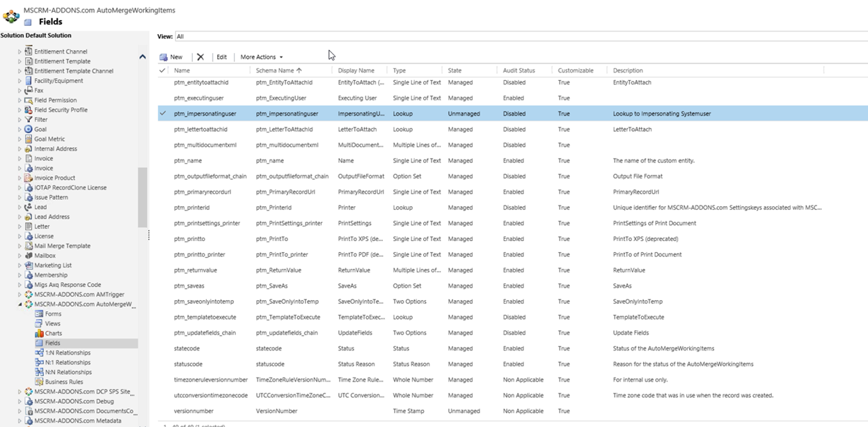Select the Entitlement Template tree item
Screen dimensions: 868x427
click(63, 61)
